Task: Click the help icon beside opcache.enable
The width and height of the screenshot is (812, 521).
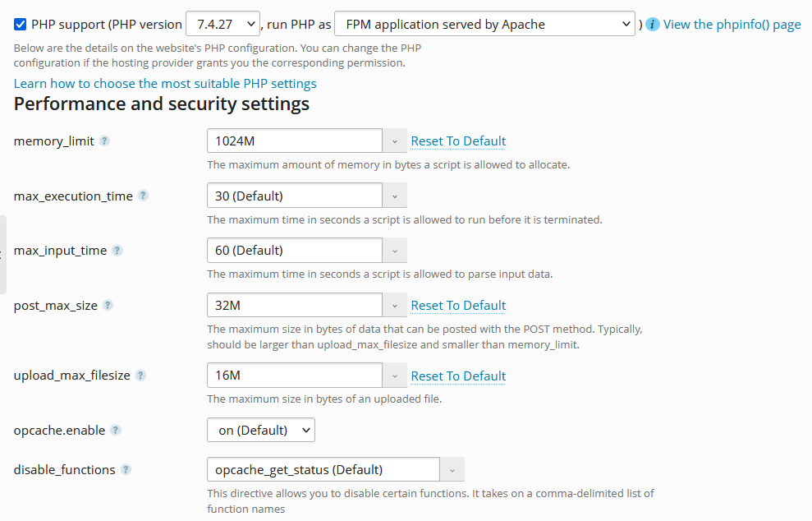Action: click(x=115, y=430)
